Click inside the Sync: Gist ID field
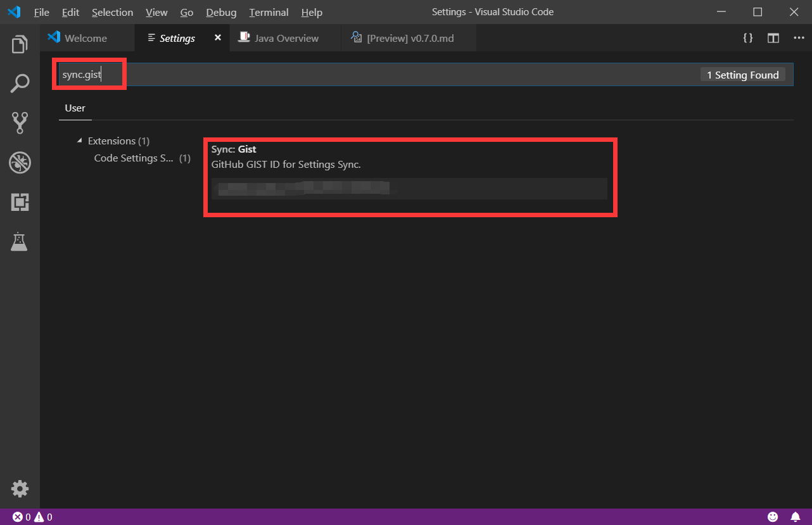The image size is (812, 525). click(410, 187)
